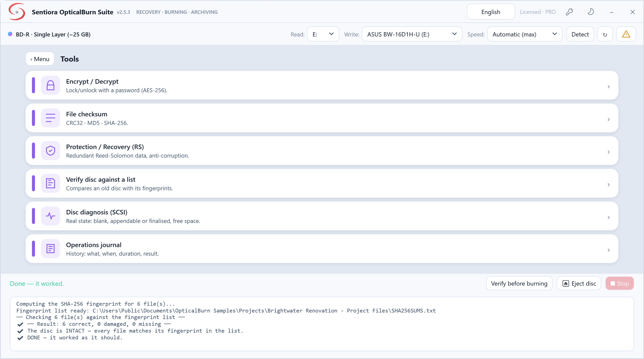Click the Encrypt / Decrypt padlock icon

click(x=51, y=85)
